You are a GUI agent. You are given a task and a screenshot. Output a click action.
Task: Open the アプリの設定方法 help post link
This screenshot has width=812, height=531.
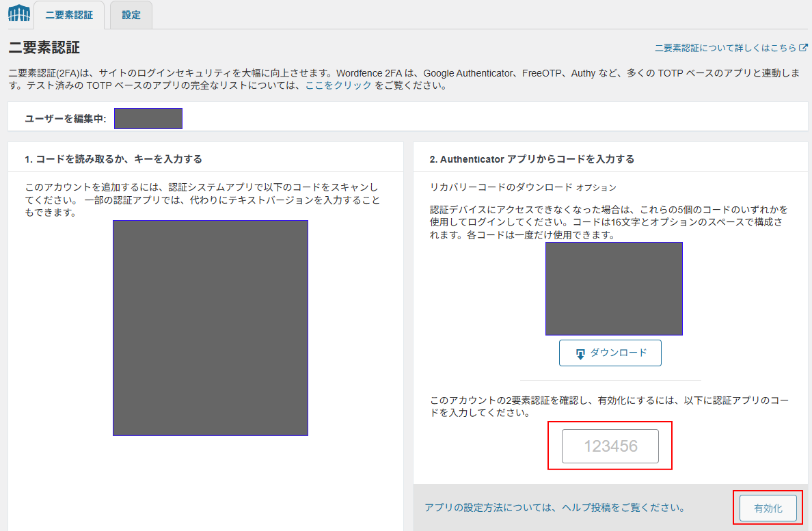(554, 508)
